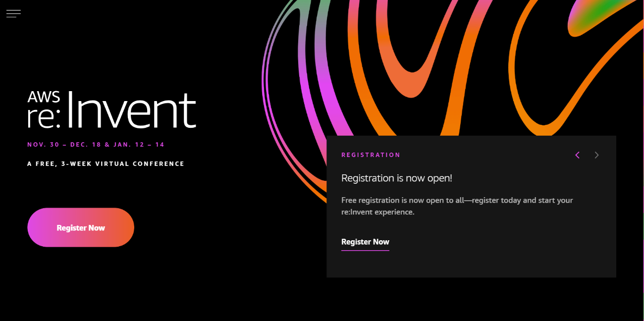Image resolution: width=644 pixels, height=321 pixels.
Task: Click the AWS re:Invent logo
Action: 111,109
